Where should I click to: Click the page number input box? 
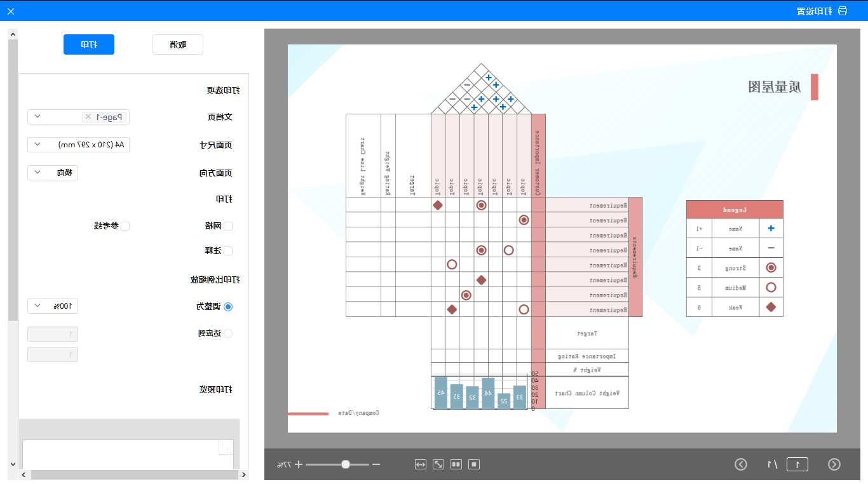(x=797, y=464)
